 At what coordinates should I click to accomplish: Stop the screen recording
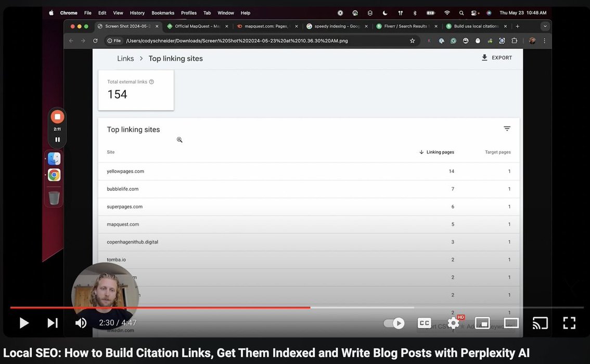(57, 117)
